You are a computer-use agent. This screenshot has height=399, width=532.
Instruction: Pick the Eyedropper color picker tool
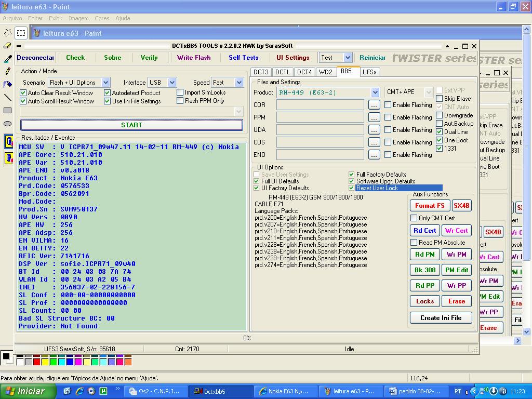coord(8,59)
